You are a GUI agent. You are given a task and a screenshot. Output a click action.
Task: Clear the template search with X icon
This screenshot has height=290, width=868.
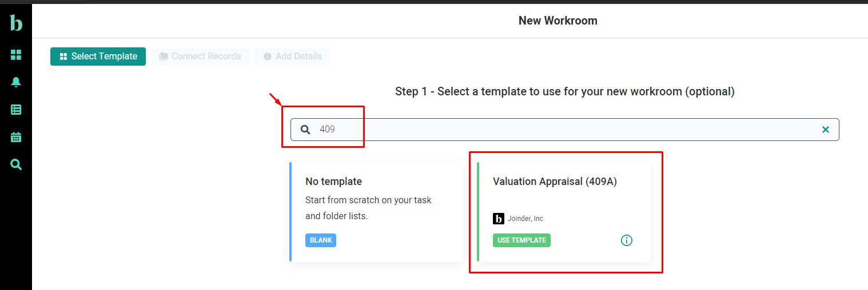pyautogui.click(x=825, y=130)
